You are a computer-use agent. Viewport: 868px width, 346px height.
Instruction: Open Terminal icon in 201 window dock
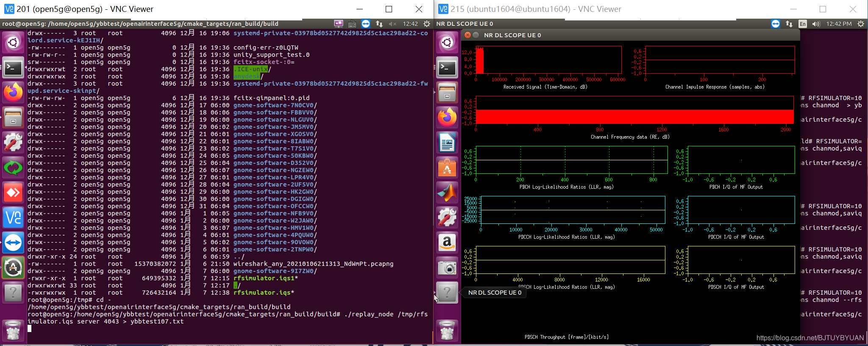(x=13, y=67)
